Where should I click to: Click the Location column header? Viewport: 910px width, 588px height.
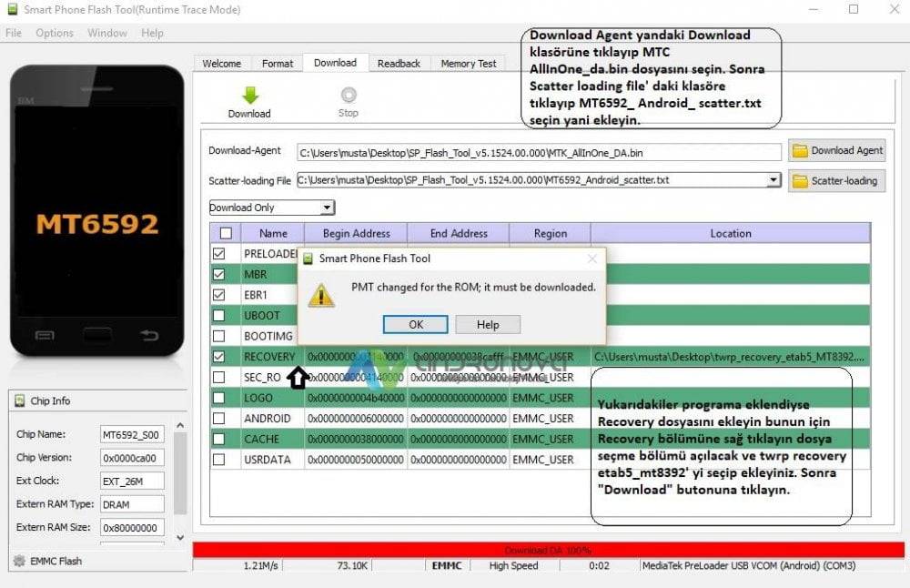[x=731, y=233]
